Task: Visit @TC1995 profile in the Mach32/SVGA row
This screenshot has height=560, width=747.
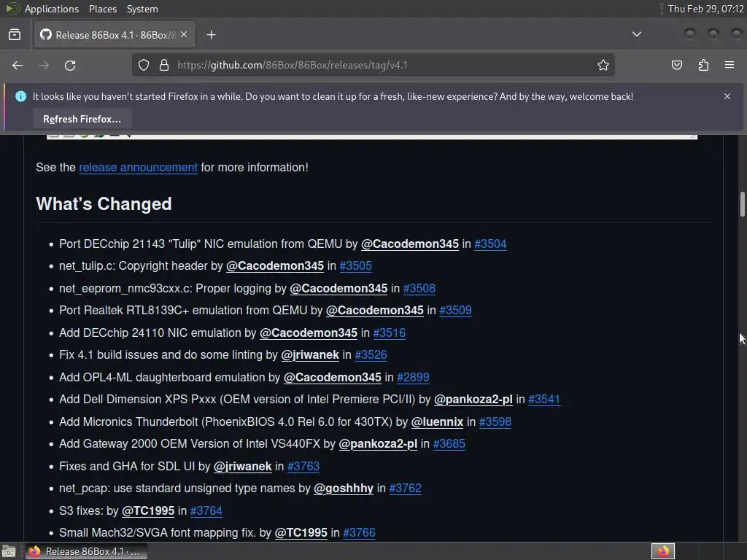Action: (x=301, y=532)
